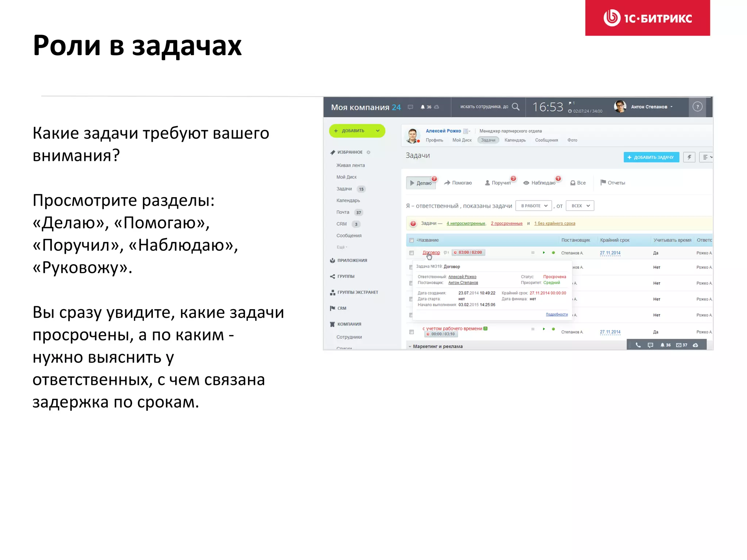
Task: Open the Отчеты tab
Action: pos(613,183)
